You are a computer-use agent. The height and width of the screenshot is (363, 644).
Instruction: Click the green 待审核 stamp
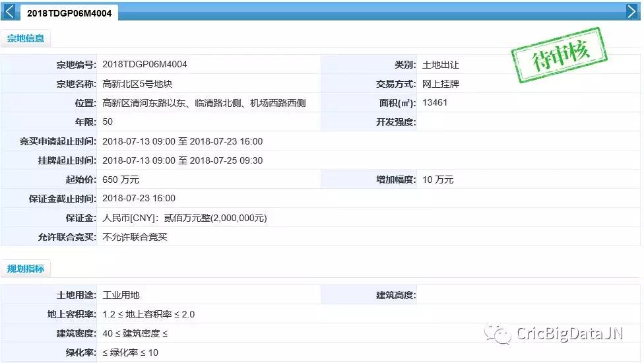click(560, 55)
